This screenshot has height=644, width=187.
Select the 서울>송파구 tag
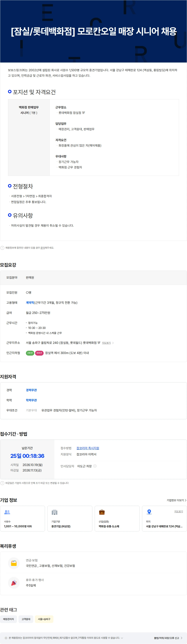coord(44,619)
